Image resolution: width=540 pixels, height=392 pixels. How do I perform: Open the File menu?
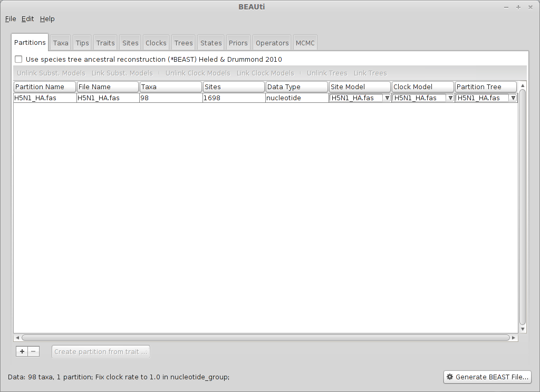tap(11, 19)
